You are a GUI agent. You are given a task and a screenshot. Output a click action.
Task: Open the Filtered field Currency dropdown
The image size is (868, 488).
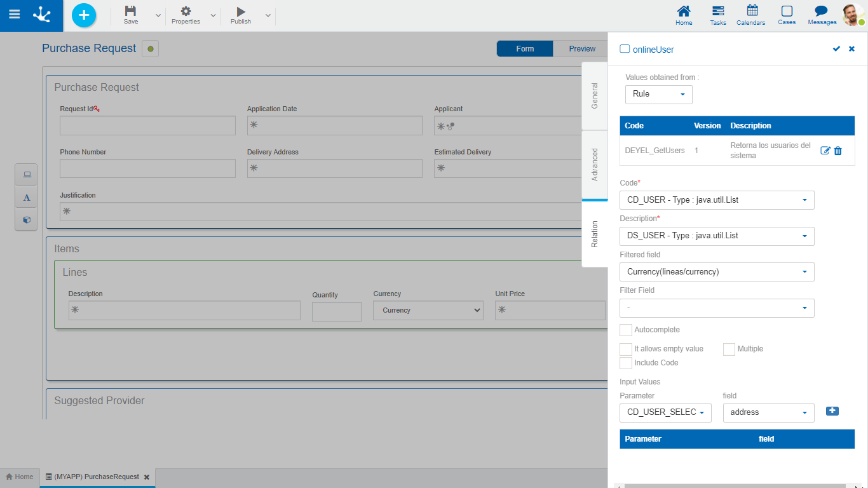pyautogui.click(x=716, y=272)
